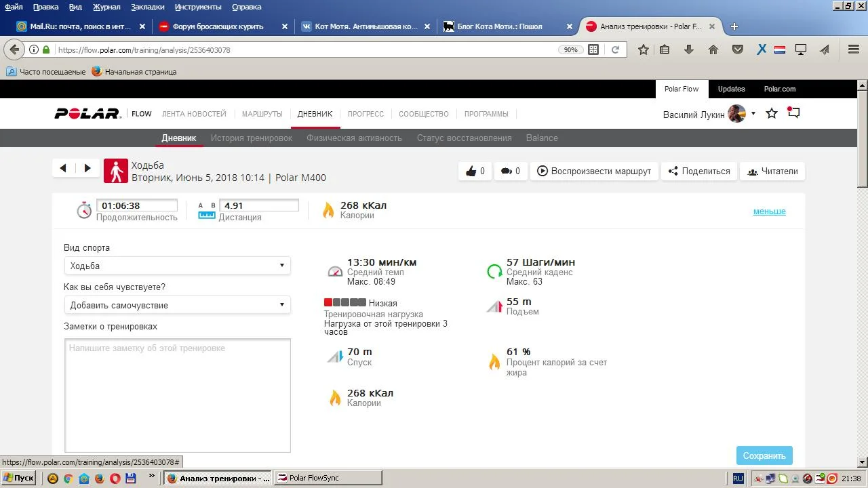
Task: Click the red walking sport icon
Action: click(x=116, y=171)
